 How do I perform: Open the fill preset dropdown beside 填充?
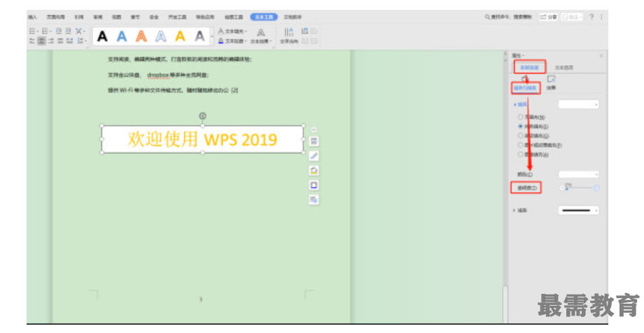578,105
